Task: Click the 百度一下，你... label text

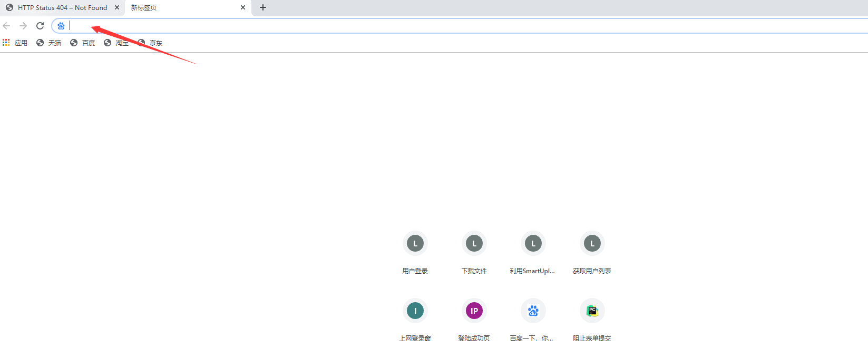Action: [x=531, y=339]
